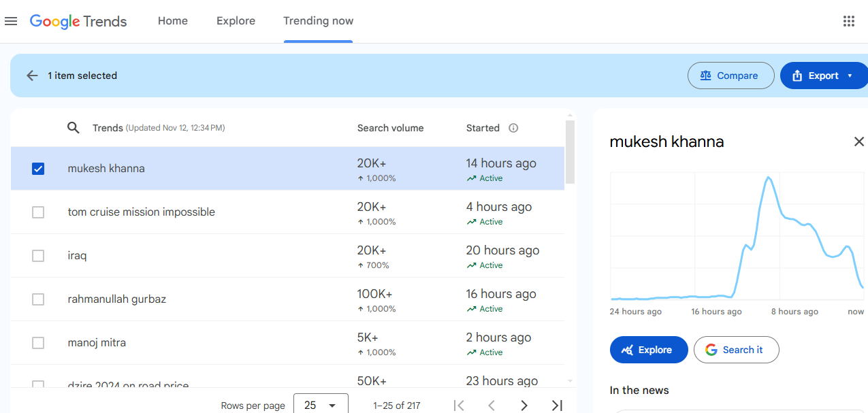Click the Compare button

pyautogui.click(x=730, y=76)
